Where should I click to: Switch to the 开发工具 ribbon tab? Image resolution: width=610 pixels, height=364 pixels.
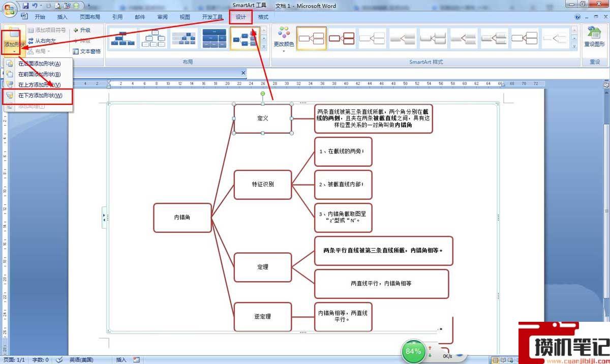pyautogui.click(x=212, y=17)
